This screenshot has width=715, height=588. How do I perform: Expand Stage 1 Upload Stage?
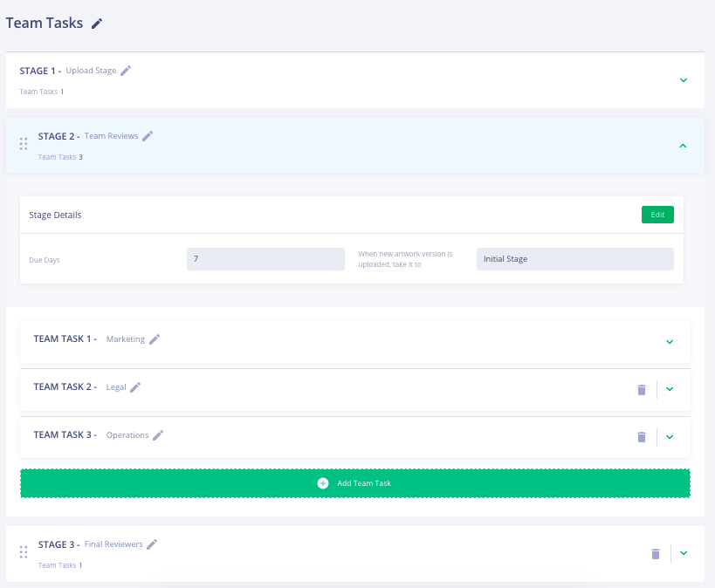[684, 80]
